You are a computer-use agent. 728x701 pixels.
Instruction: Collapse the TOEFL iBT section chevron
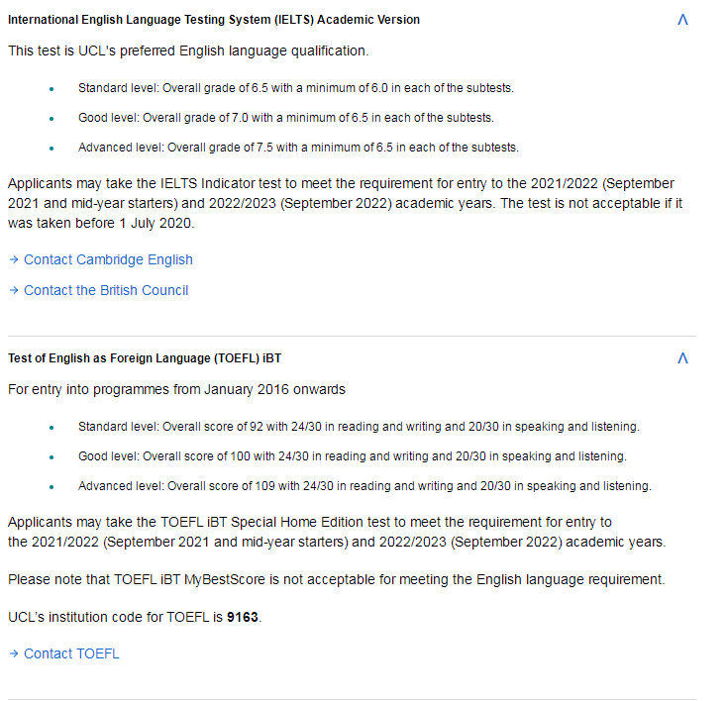682,358
